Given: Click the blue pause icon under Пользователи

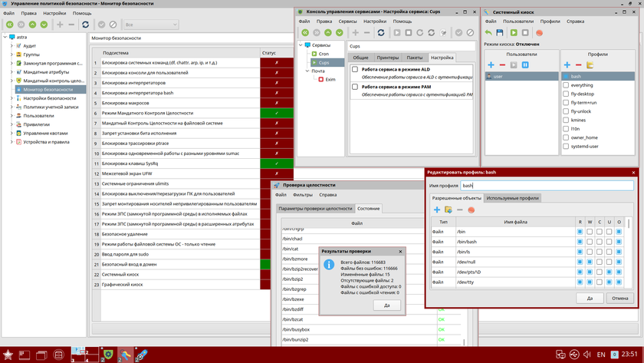Looking at the screenshot, I should [525, 65].
